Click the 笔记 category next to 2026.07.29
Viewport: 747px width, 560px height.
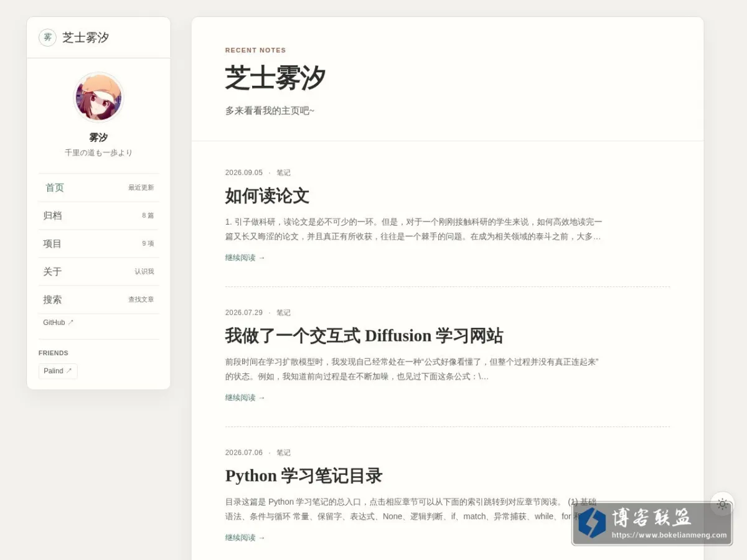tap(283, 313)
